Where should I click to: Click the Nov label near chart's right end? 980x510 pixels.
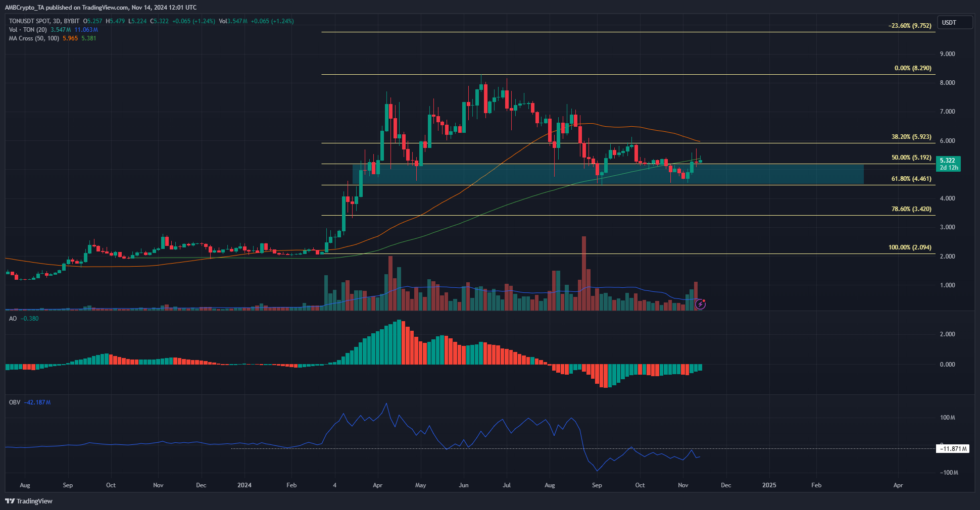(683, 485)
